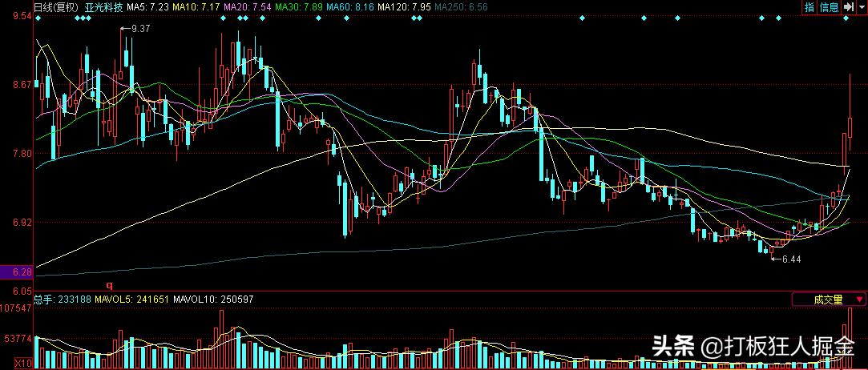This screenshot has height=370, width=868.
Task: Click the MAVOL10: 250597 label
Action: [213, 300]
